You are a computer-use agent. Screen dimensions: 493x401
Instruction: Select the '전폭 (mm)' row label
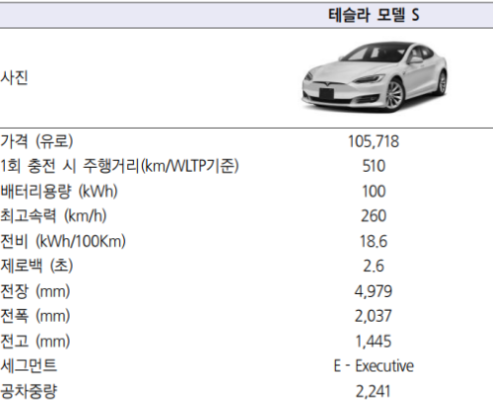coord(35,316)
